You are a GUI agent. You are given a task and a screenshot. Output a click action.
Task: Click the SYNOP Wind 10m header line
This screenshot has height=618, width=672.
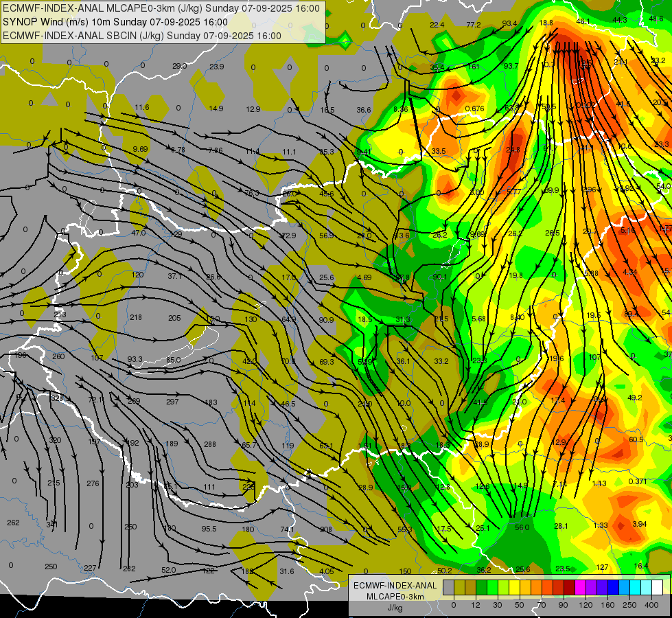pyautogui.click(x=115, y=22)
